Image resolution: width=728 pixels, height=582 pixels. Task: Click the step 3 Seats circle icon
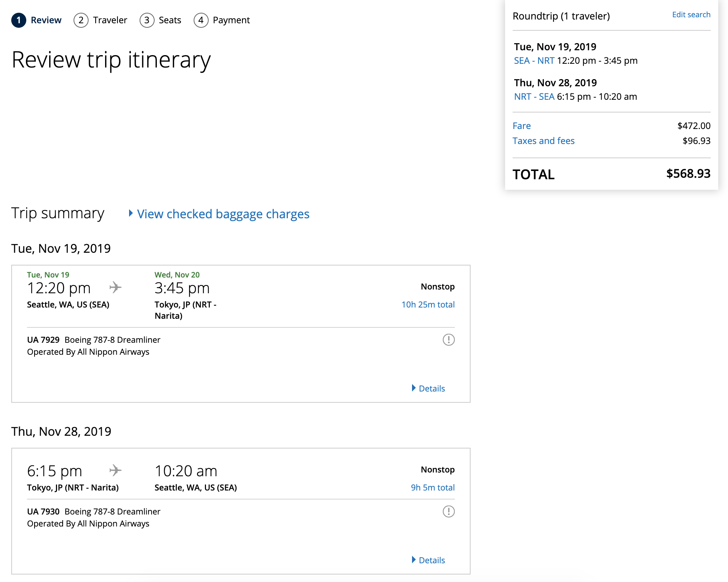[147, 20]
